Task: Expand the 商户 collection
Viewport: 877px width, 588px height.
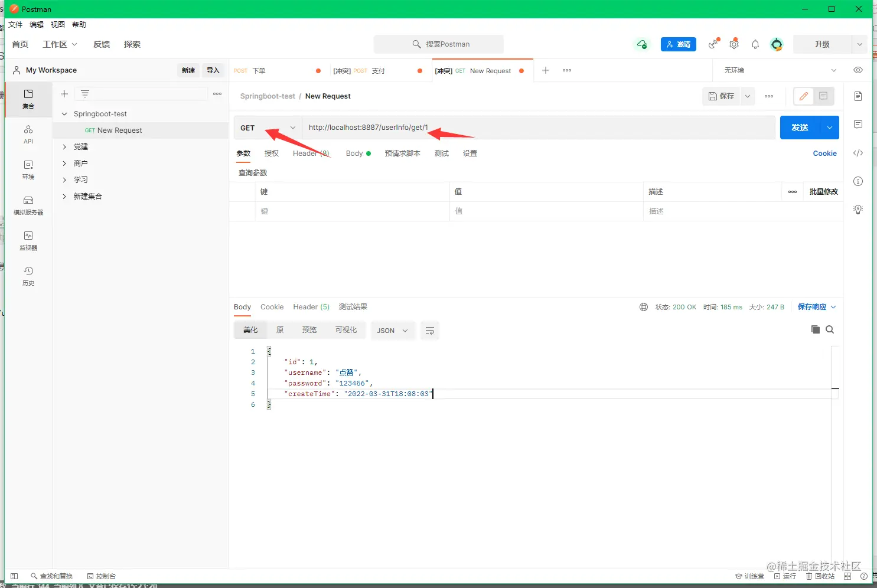Action: pos(64,164)
